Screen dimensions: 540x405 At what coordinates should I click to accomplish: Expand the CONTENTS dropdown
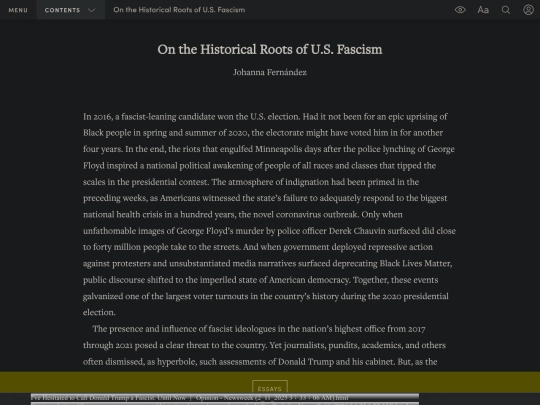pos(71,10)
